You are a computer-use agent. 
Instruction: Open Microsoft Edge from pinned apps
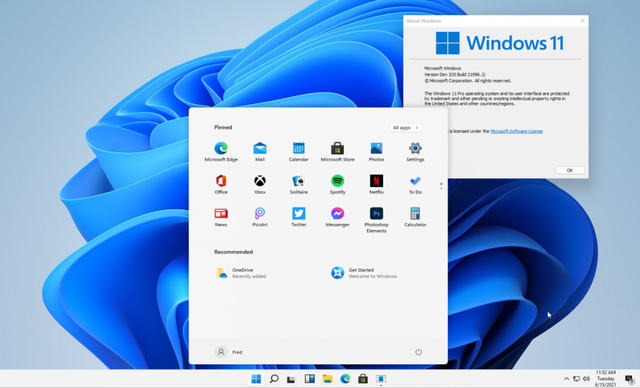point(221,151)
